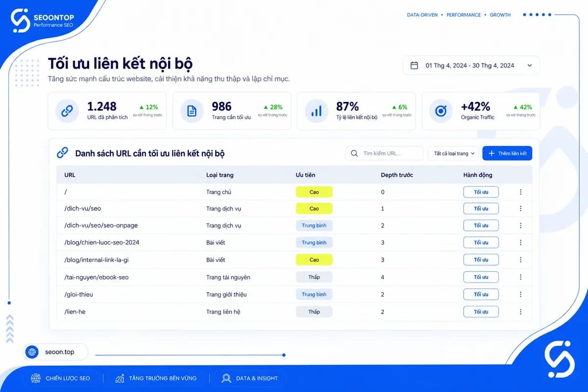588x392 pixels.
Task: Click the search magnifier icon
Action: pyautogui.click(x=354, y=153)
